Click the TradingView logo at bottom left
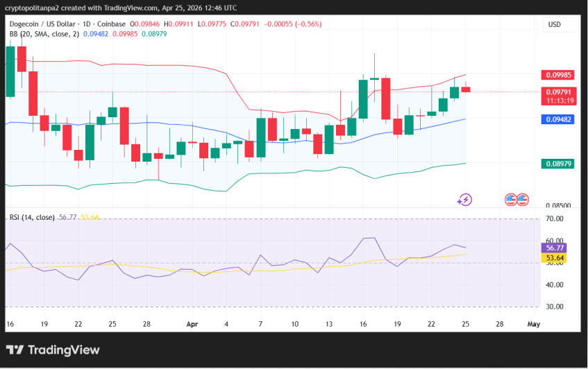The image size is (588, 369). tap(53, 350)
